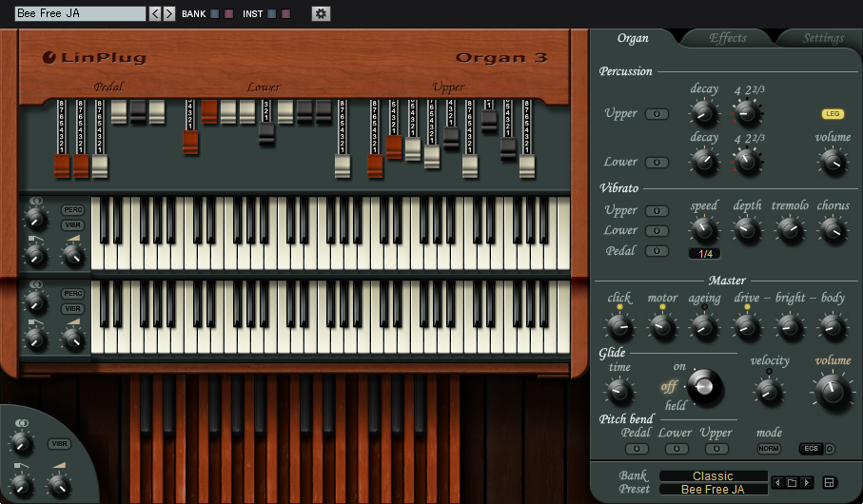Click the Master click knob
Screen dimensions: 863x504
[x=619, y=327]
